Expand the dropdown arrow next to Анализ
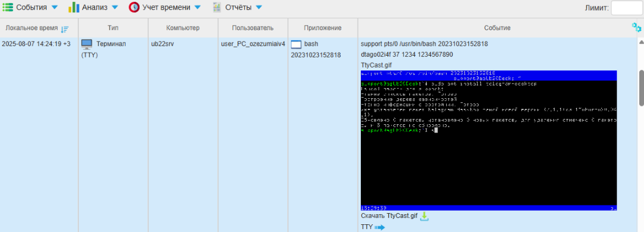The image size is (644, 232). [114, 7]
